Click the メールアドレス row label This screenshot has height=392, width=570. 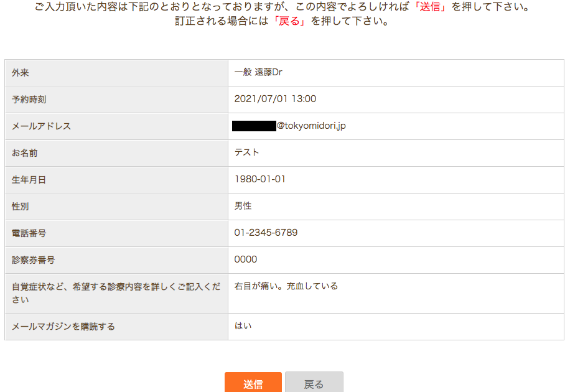tap(41, 126)
